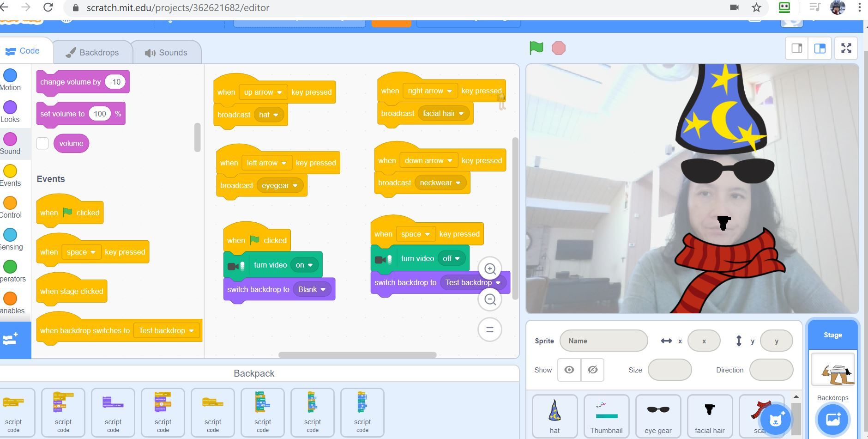Expand the Backpack header
Screen dimensions: 868x439
[x=254, y=373]
